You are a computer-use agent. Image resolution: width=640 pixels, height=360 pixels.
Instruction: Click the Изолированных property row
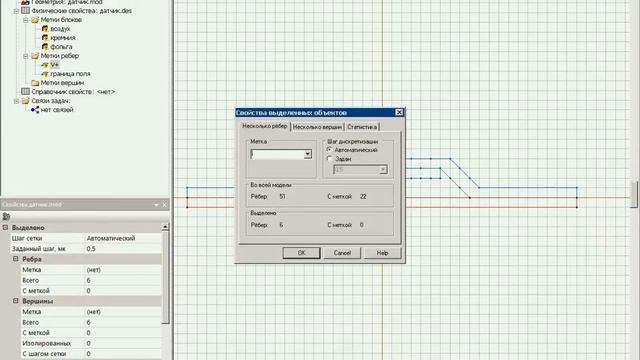(91, 343)
